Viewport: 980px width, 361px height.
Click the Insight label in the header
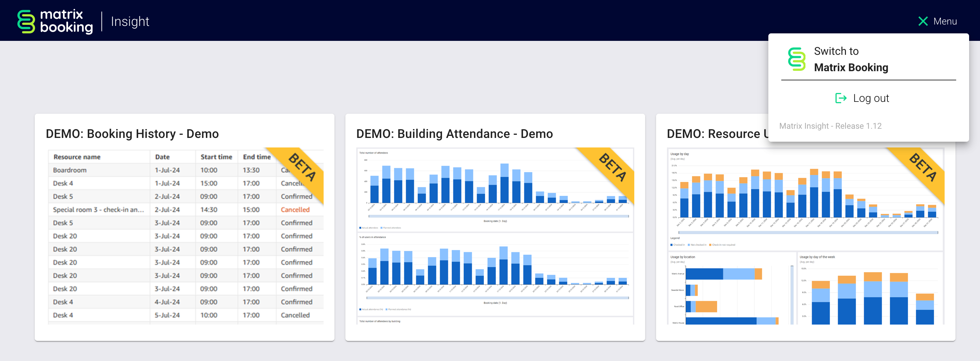click(x=130, y=21)
